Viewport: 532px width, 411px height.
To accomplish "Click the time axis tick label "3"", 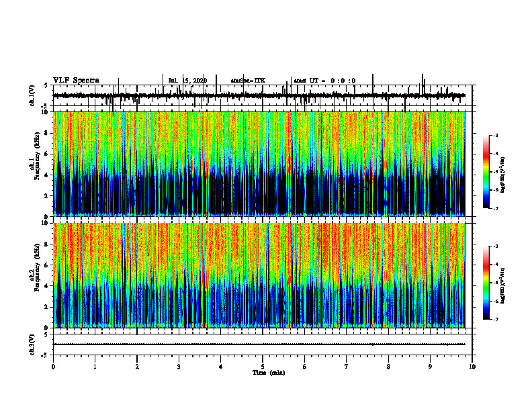I will [x=179, y=367].
